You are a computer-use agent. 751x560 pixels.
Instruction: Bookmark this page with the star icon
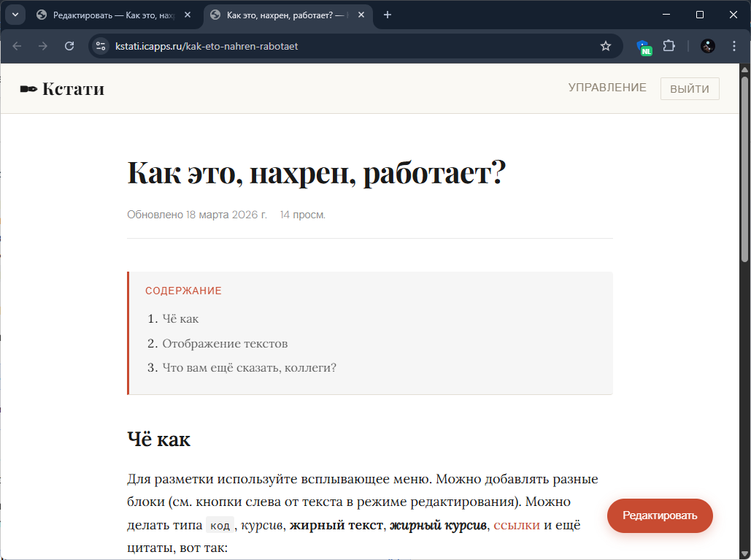point(605,46)
